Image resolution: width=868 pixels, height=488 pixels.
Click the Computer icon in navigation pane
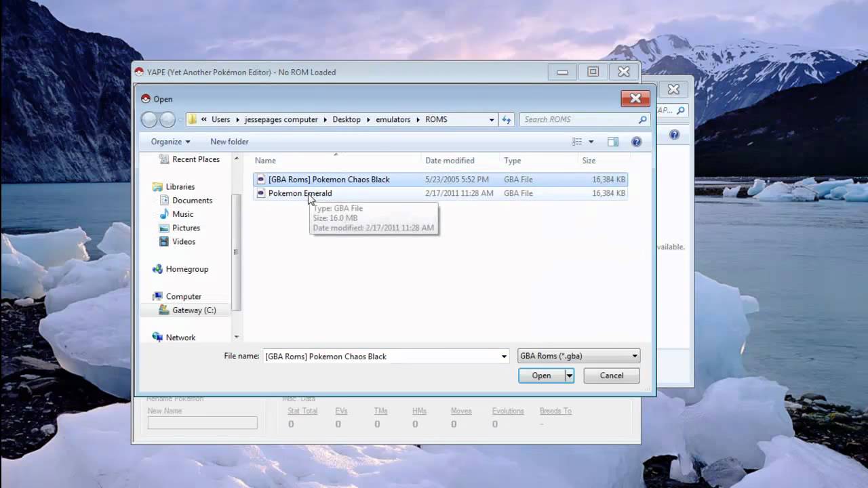(x=157, y=296)
